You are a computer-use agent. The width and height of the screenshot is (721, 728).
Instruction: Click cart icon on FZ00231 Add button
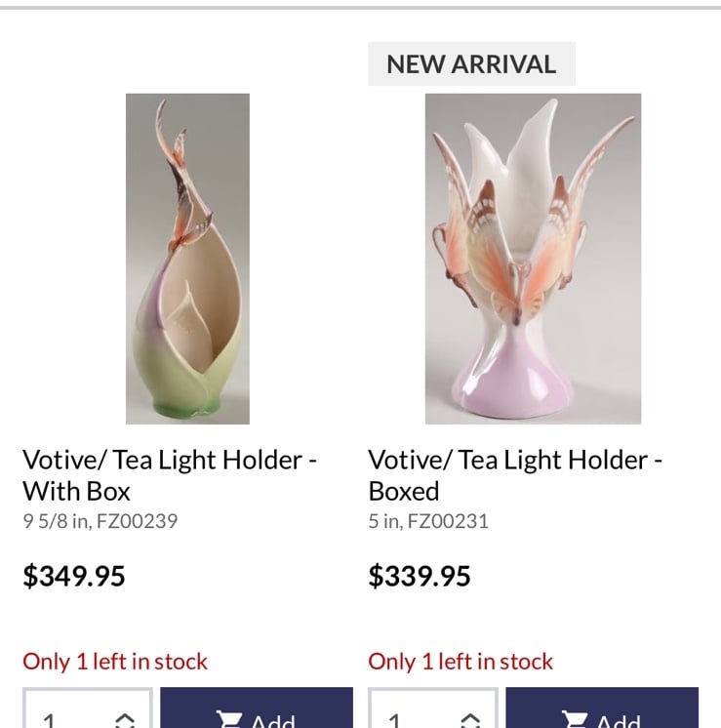click(x=575, y=719)
